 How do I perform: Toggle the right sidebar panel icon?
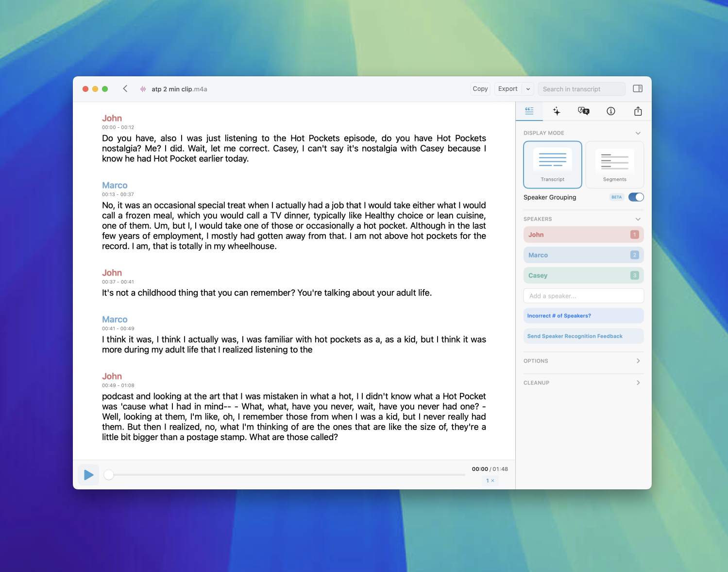(x=638, y=89)
